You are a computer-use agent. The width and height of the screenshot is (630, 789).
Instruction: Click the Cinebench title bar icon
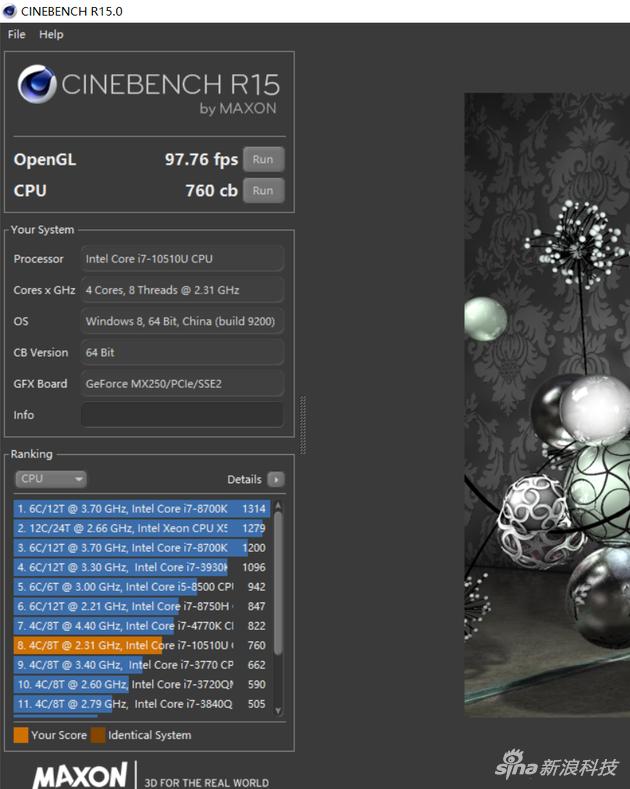pyautogui.click(x=10, y=11)
